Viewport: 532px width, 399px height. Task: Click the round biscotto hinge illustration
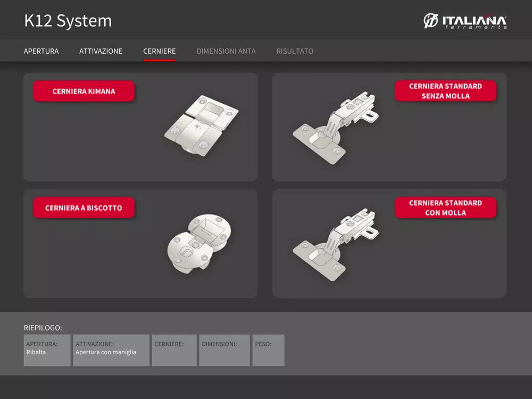pos(199,243)
